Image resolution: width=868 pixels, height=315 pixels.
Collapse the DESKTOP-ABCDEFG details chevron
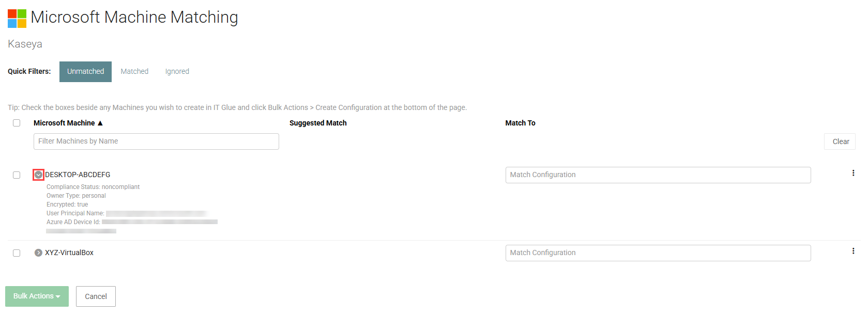point(38,175)
